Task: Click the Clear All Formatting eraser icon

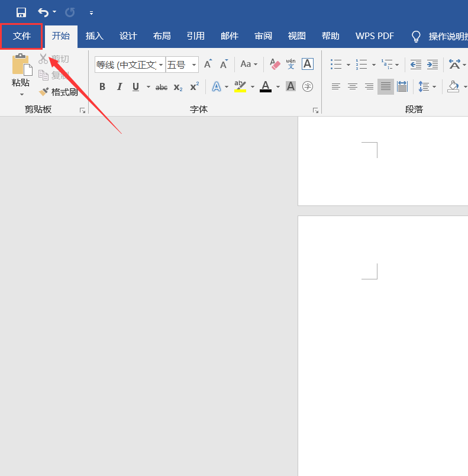Action: (x=275, y=64)
